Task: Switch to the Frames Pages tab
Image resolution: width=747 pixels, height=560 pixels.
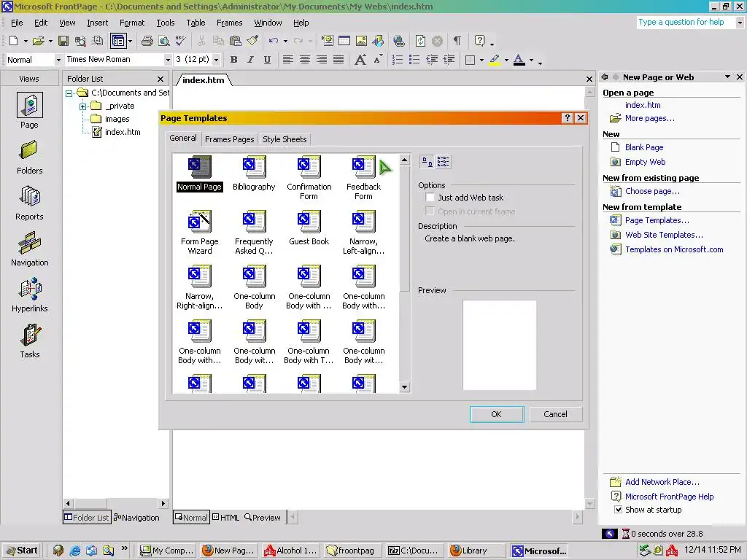Action: [229, 139]
